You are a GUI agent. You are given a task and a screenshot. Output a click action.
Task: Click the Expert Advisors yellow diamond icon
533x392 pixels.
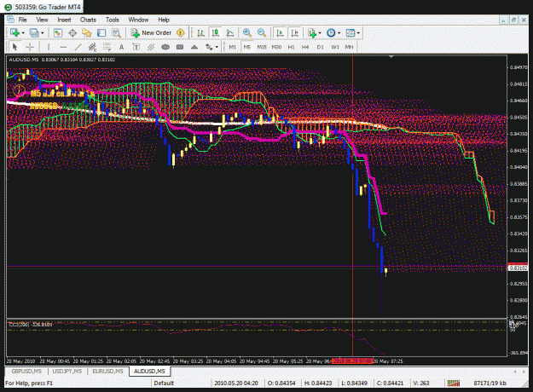181,33
